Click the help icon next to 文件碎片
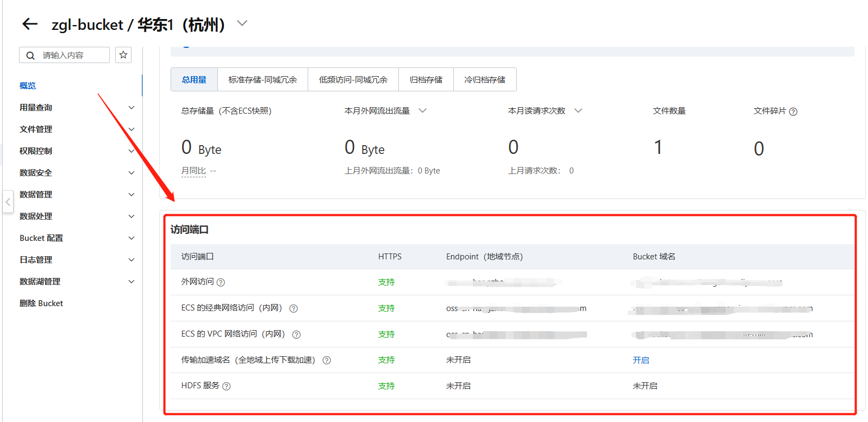 coord(793,111)
